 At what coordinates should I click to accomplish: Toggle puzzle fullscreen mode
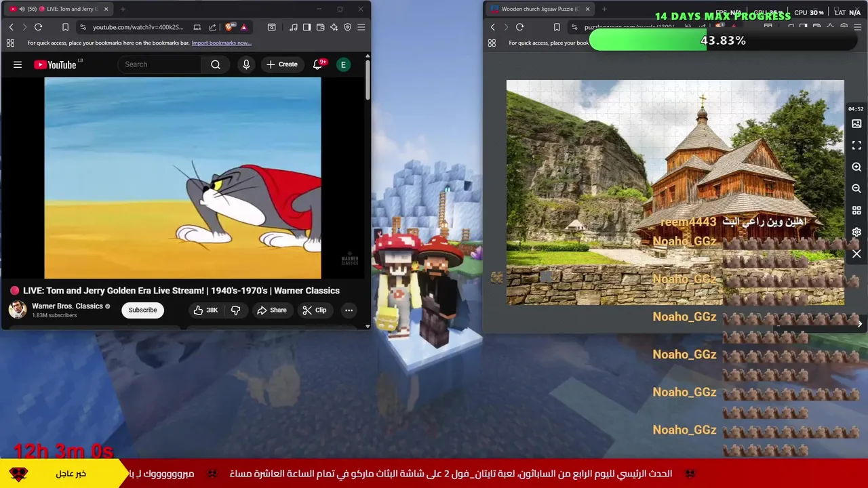856,146
